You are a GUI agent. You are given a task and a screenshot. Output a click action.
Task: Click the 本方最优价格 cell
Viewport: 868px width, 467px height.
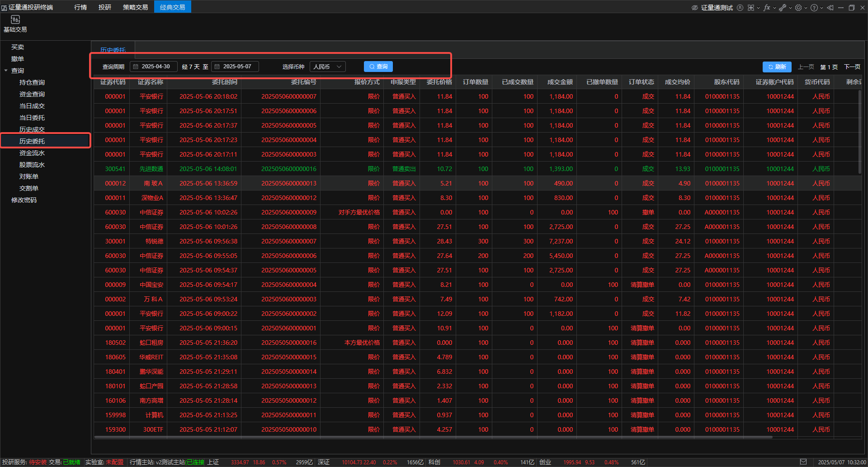(x=362, y=343)
